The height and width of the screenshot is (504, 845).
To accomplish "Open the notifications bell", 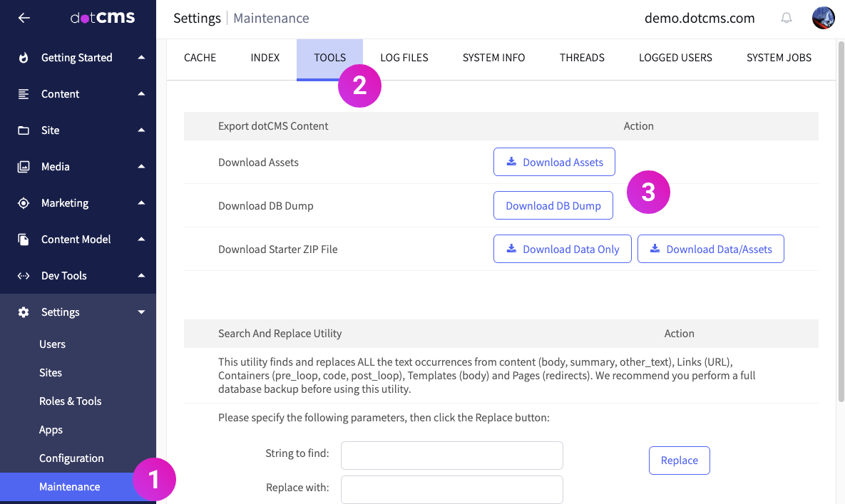I will click(787, 19).
